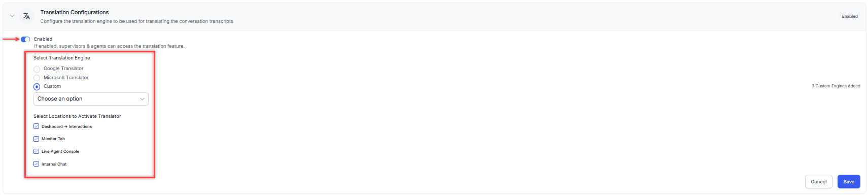This screenshot has height=195, width=868.
Task: Click the 3 Custom Engines Added text
Action: click(836, 86)
